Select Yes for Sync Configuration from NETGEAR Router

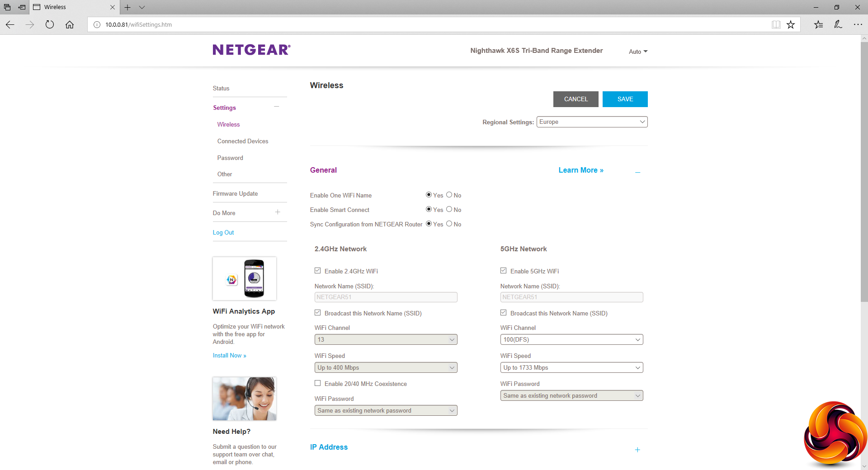(x=429, y=224)
